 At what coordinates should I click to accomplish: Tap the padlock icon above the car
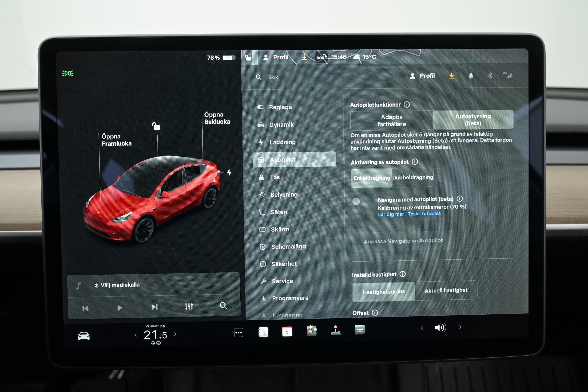pos(156,126)
